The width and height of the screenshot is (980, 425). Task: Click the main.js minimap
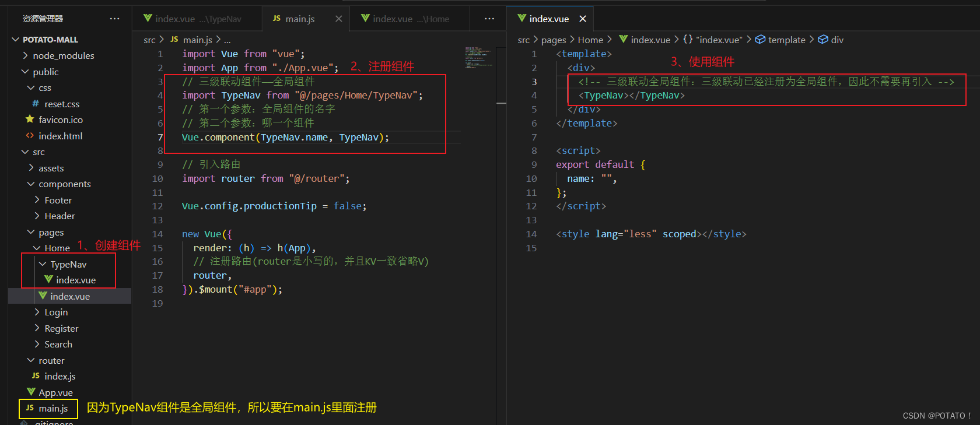(479, 57)
